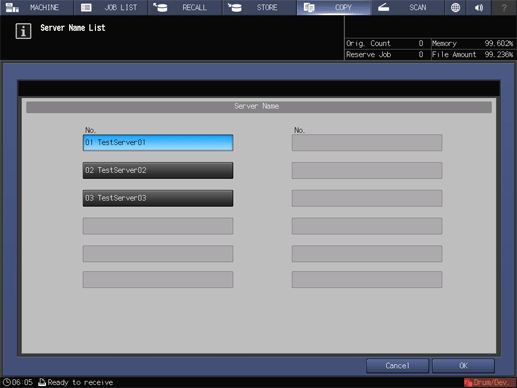Switch to the JOB LIST tab
This screenshot has height=388, width=517.
111,7
